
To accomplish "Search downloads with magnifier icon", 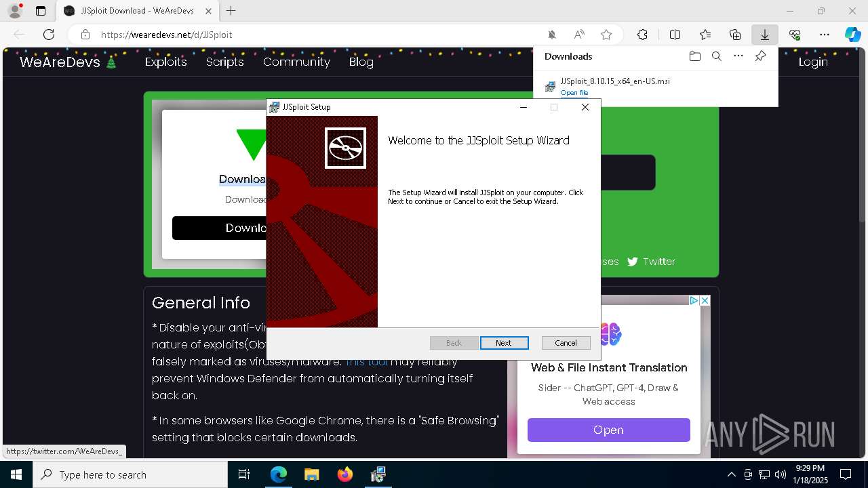I will click(716, 56).
